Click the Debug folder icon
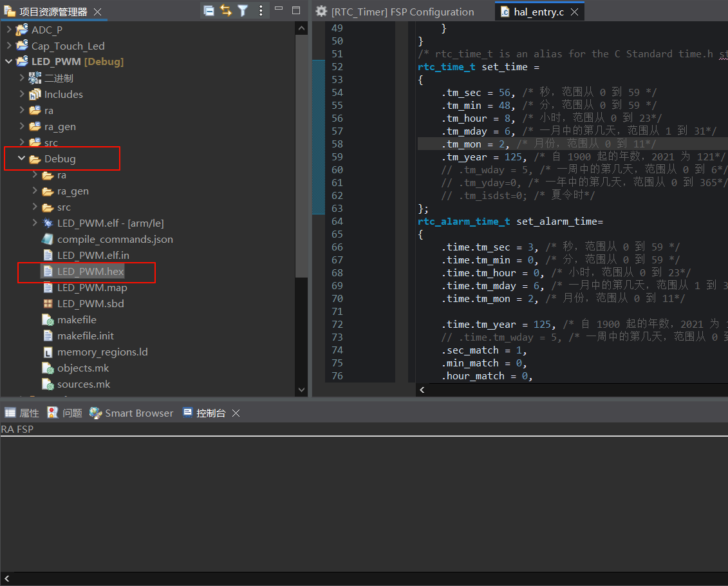 [35, 159]
